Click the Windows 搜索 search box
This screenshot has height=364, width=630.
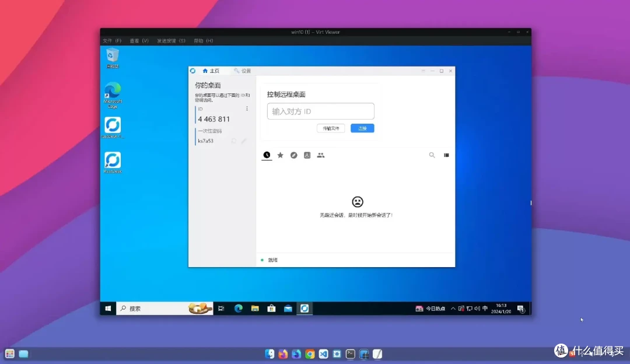(164, 309)
